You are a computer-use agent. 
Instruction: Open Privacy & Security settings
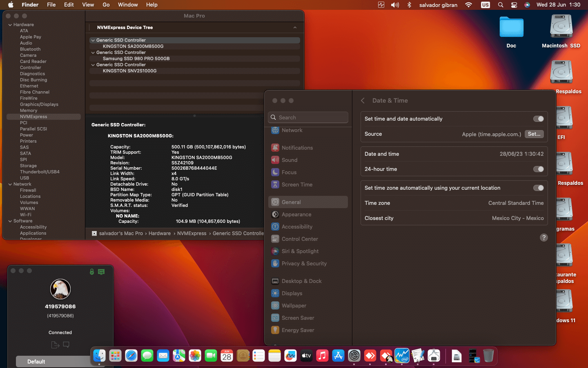[308, 263]
